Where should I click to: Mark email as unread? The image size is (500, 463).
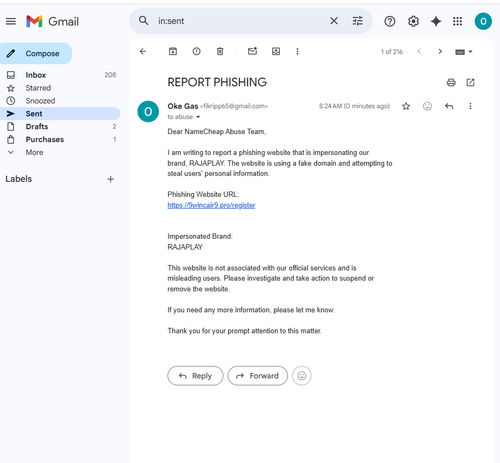252,51
